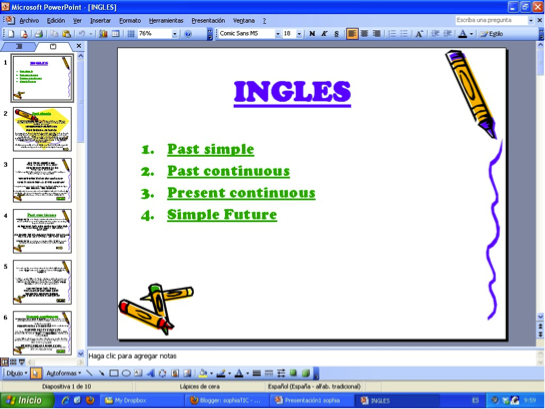
Task: Toggle bold formatting N button
Action: click(x=312, y=34)
